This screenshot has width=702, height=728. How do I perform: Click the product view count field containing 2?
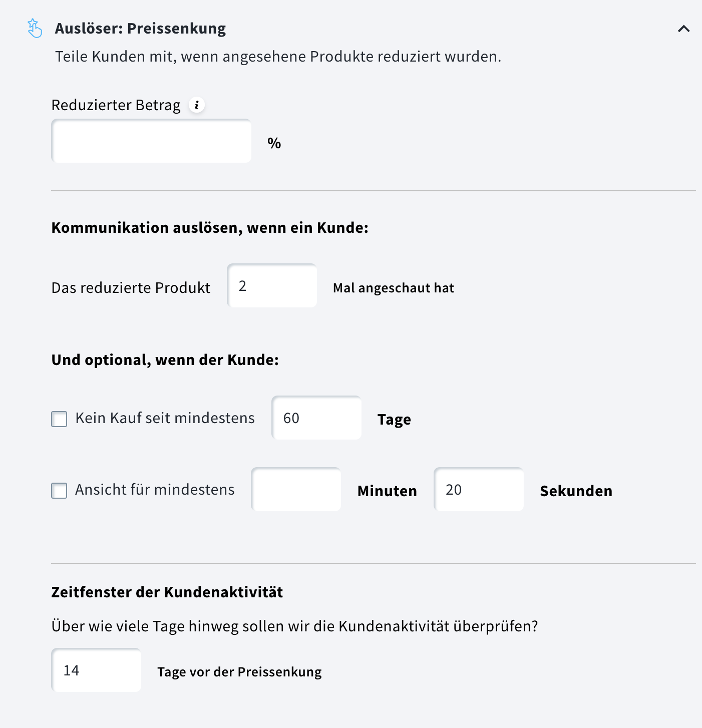coord(272,286)
